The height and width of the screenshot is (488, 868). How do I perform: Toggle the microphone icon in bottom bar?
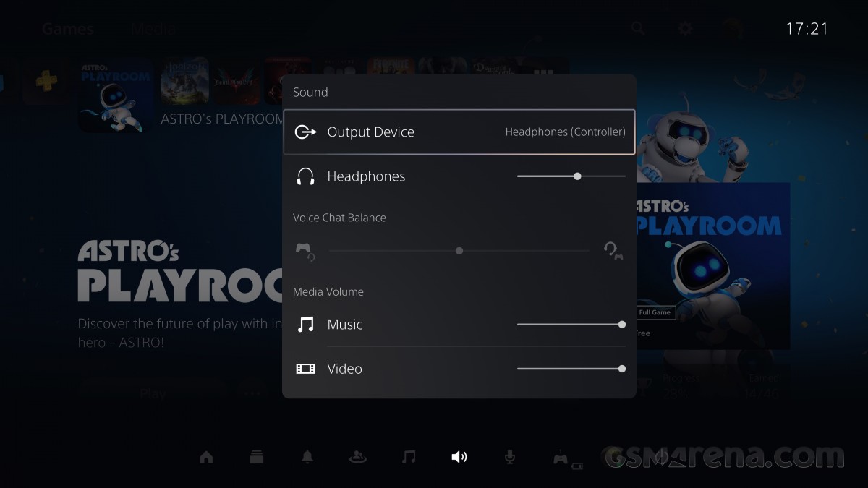[x=510, y=457]
